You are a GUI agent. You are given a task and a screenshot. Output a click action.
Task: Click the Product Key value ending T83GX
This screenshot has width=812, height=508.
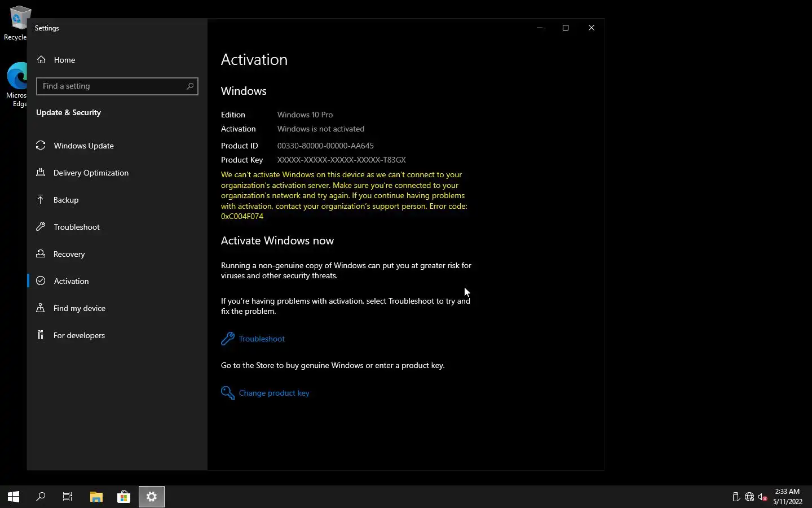coord(341,160)
